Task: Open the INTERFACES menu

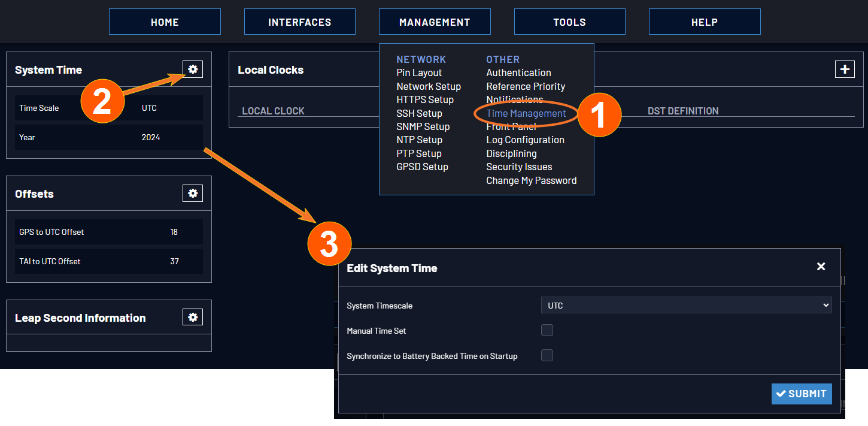Action: [x=300, y=22]
